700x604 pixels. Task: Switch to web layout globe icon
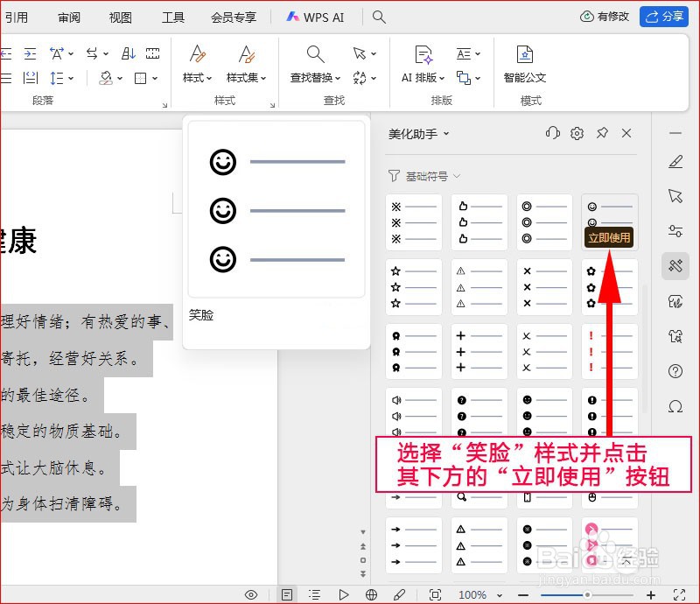pos(372,593)
